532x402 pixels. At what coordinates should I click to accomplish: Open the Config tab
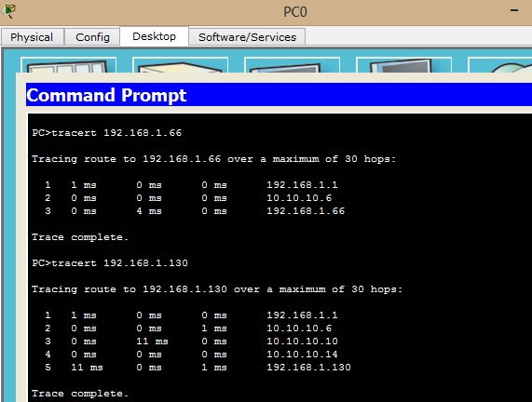coord(92,37)
